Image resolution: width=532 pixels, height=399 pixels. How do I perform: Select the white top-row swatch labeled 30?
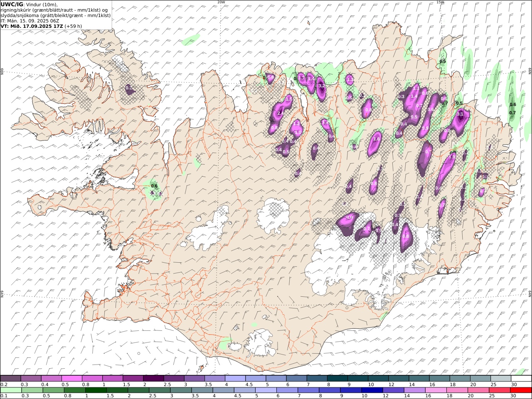point(521,379)
